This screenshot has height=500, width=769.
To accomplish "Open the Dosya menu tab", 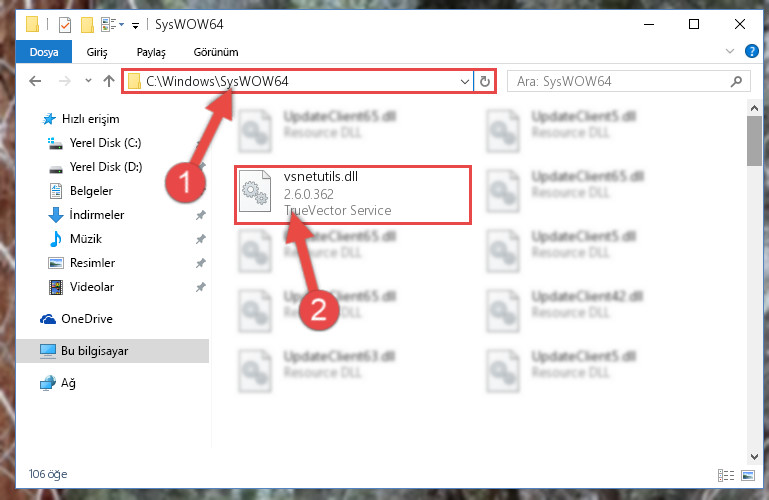I will (44, 52).
